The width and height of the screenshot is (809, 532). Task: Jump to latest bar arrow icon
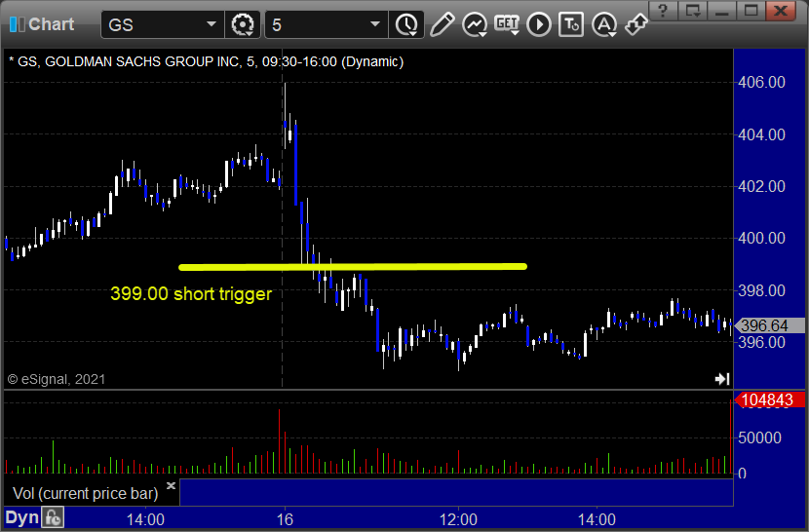coord(722,379)
